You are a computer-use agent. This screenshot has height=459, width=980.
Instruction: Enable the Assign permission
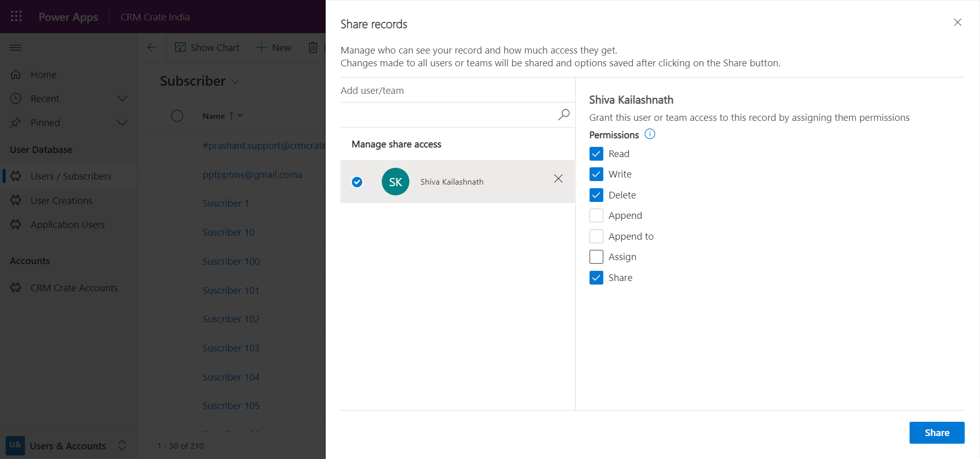tap(596, 257)
